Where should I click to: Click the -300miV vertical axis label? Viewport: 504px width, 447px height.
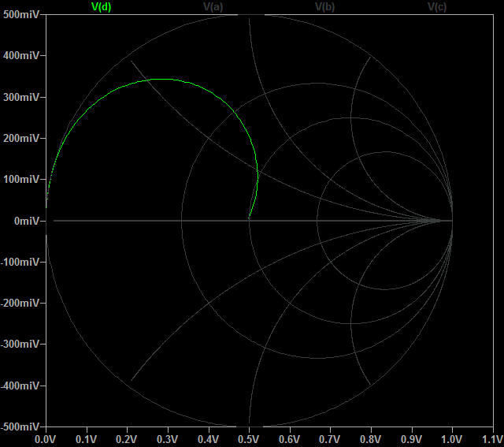coord(20,345)
